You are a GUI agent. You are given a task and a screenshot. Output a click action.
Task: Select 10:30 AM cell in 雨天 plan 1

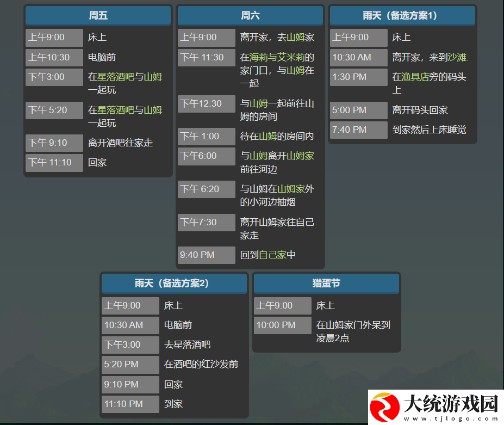359,57
